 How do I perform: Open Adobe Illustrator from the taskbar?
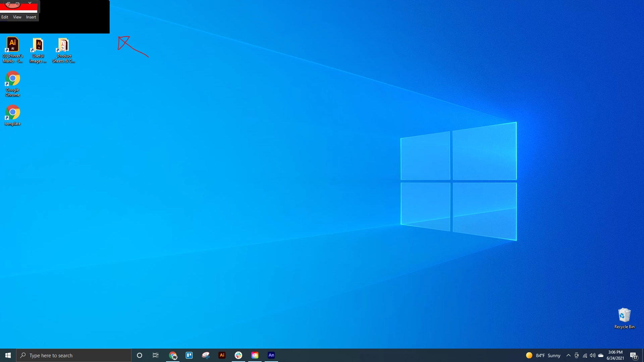pos(222,355)
